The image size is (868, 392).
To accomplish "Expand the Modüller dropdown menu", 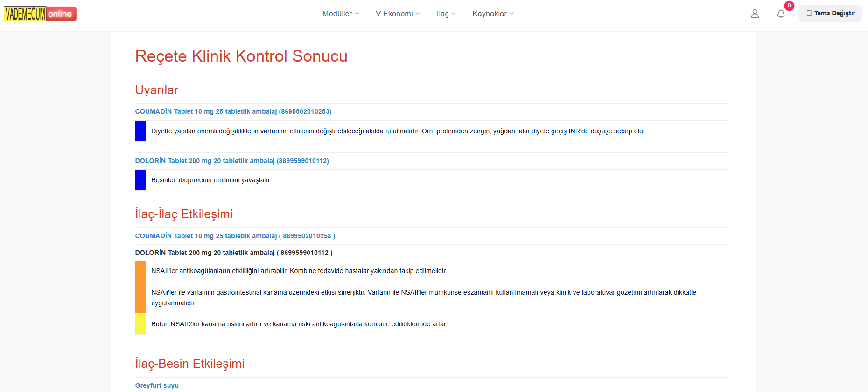I will [x=340, y=14].
